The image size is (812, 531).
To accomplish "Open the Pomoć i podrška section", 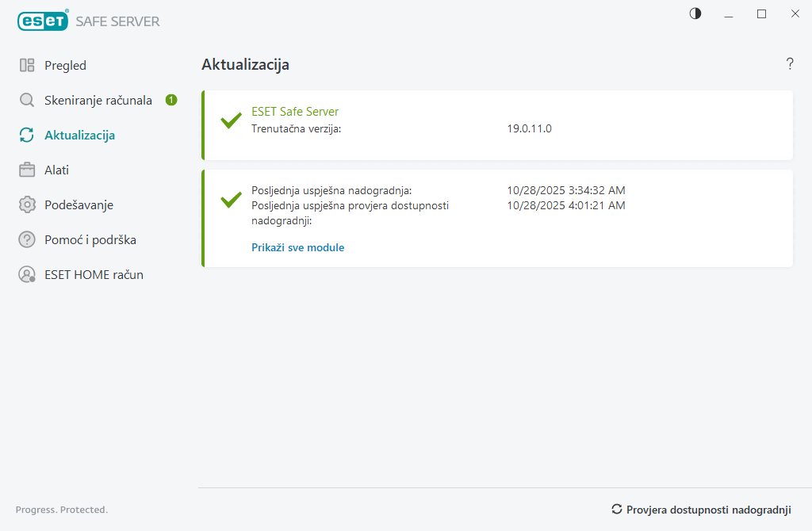I will pos(90,239).
